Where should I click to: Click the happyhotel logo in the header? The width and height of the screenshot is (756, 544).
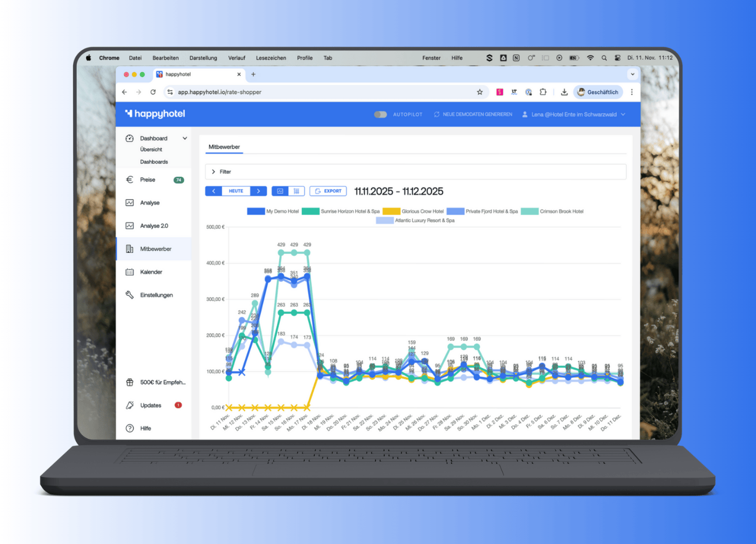(x=155, y=114)
